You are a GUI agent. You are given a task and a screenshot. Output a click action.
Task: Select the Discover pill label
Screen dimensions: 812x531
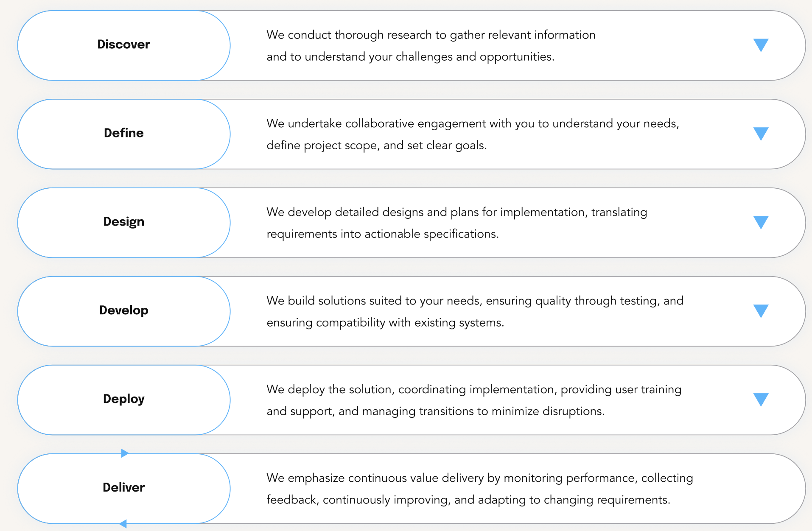(123, 45)
